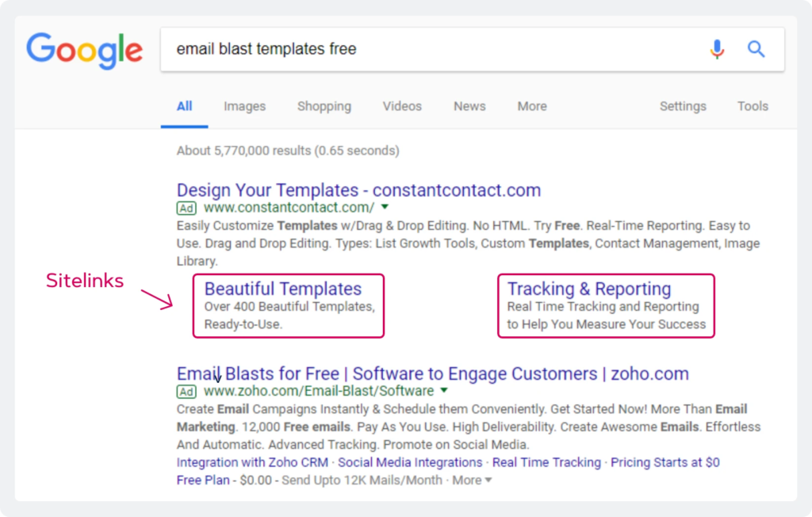Switch to the Shopping tab
Screen dimensions: 812x517
tap(324, 106)
